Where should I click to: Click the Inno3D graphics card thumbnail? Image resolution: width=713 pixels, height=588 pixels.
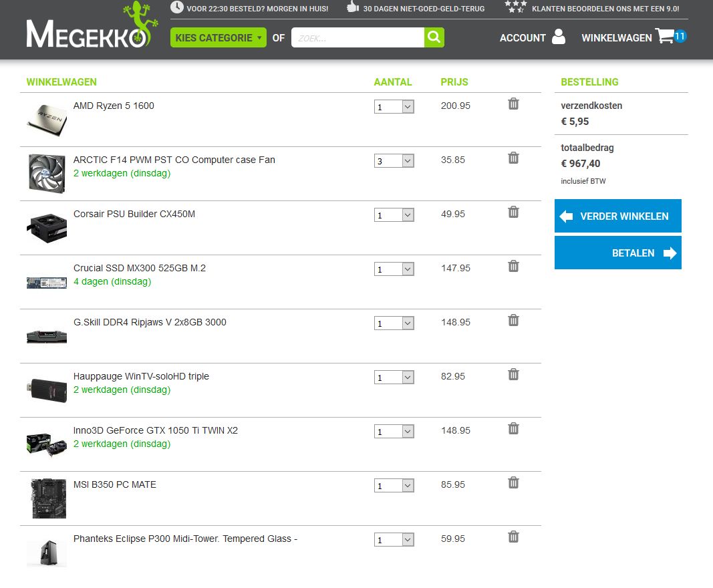pyautogui.click(x=47, y=445)
